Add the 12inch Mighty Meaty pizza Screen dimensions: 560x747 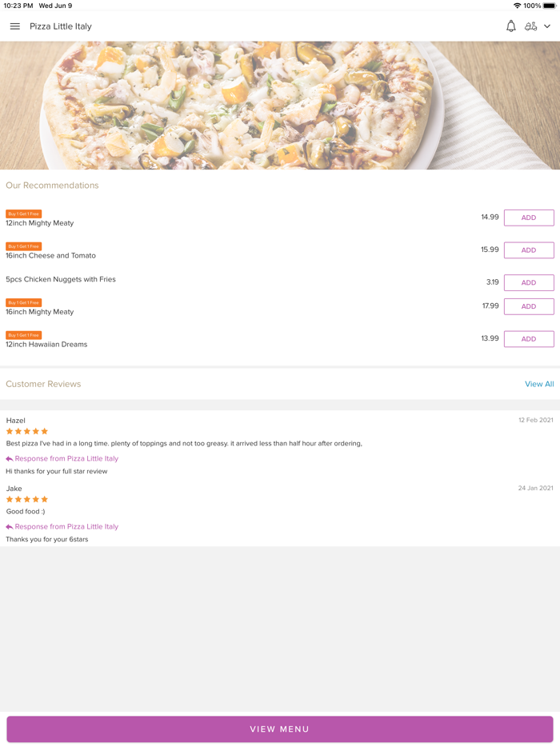tap(528, 218)
